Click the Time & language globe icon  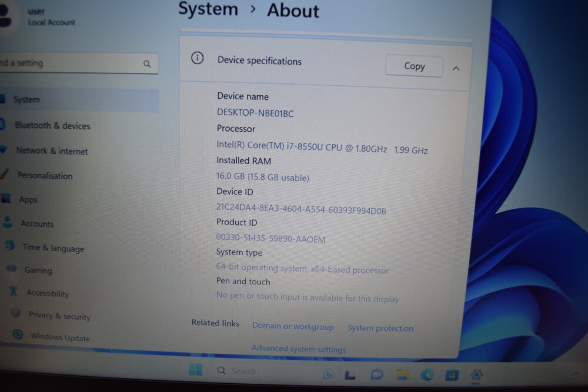click(10, 246)
